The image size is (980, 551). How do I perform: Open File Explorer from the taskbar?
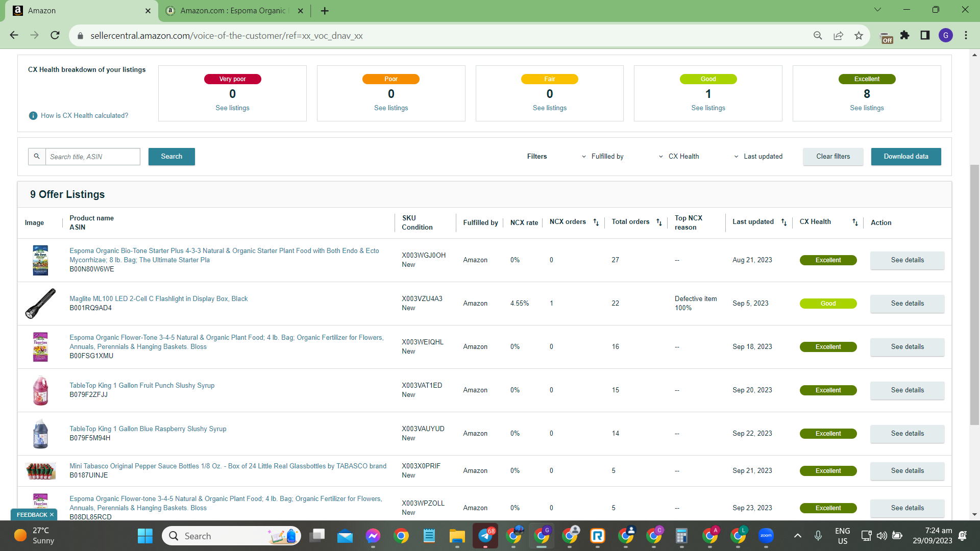[x=457, y=536]
